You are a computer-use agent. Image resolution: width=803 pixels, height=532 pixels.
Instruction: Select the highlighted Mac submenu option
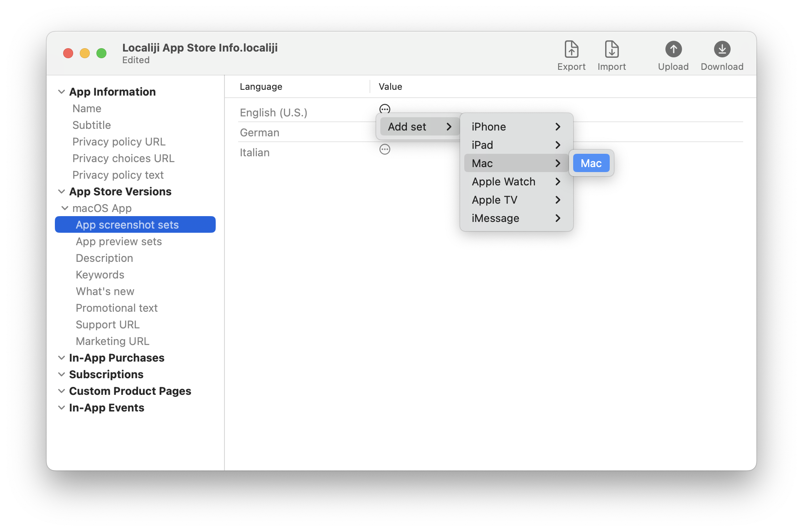pyautogui.click(x=591, y=163)
